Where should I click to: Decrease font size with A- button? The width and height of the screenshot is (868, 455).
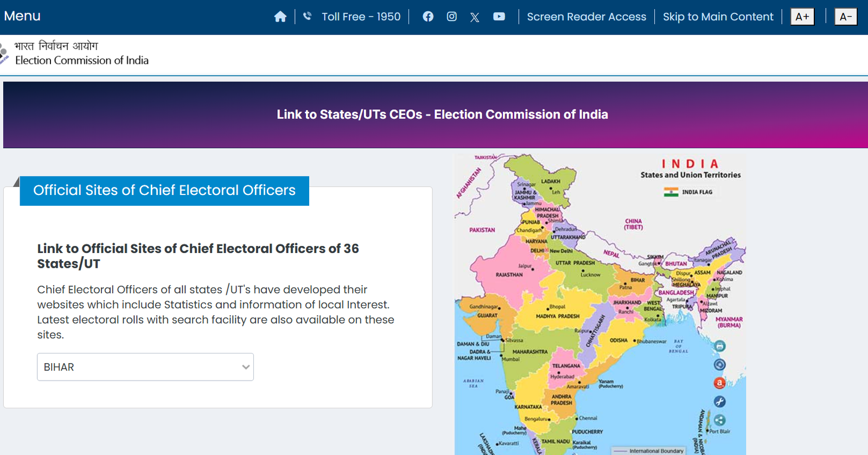tap(845, 17)
